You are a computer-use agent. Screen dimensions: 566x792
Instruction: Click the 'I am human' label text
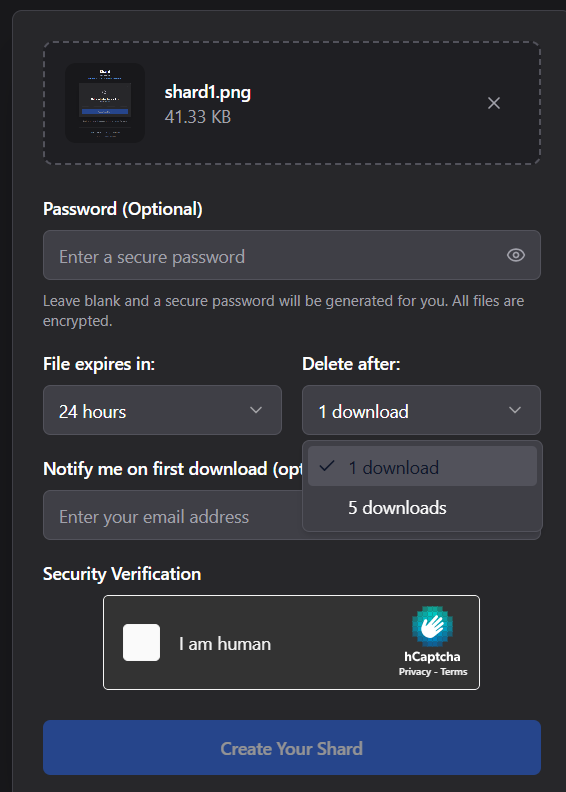click(225, 644)
